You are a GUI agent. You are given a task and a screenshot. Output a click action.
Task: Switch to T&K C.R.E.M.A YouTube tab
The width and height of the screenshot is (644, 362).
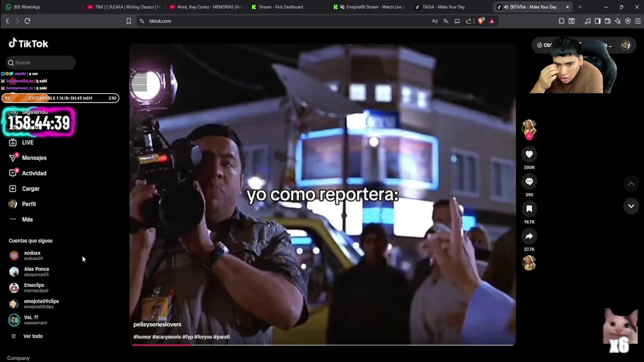tap(124, 7)
